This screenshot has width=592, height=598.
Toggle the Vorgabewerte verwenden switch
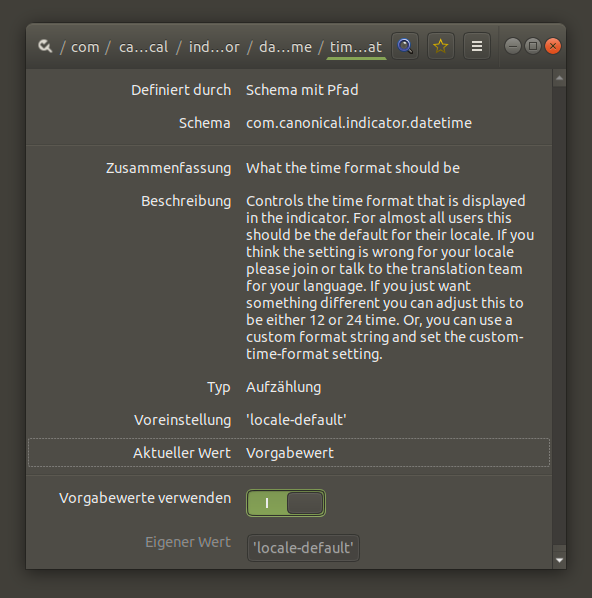(x=286, y=503)
